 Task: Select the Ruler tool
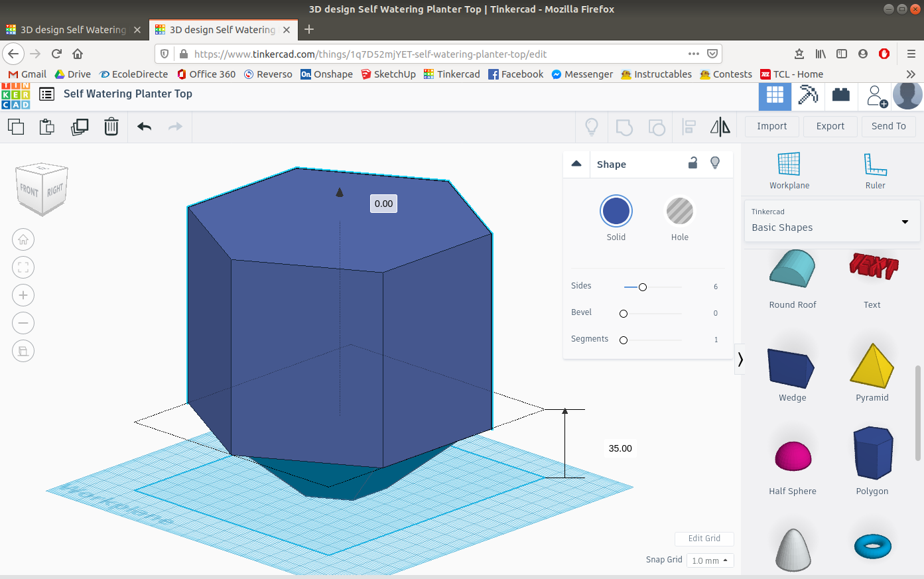(876, 170)
